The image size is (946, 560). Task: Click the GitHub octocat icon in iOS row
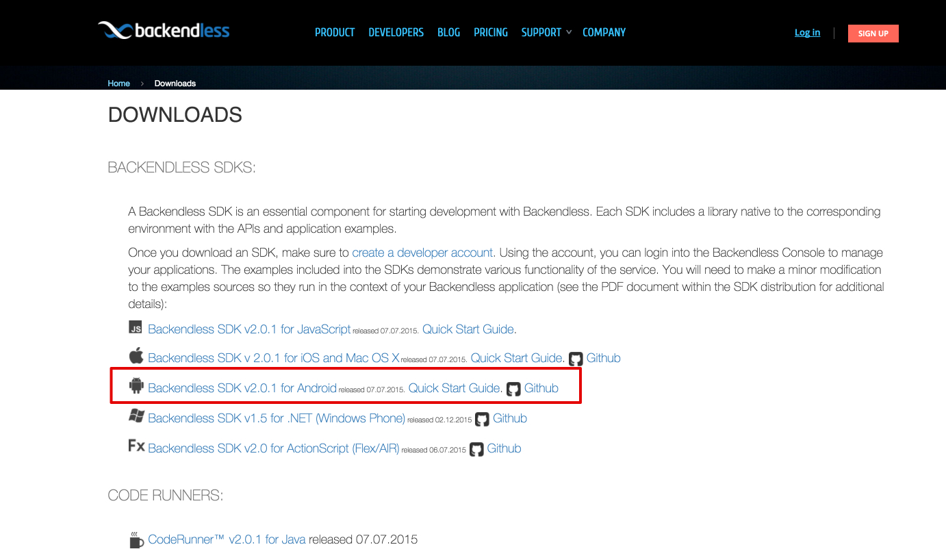tap(576, 359)
